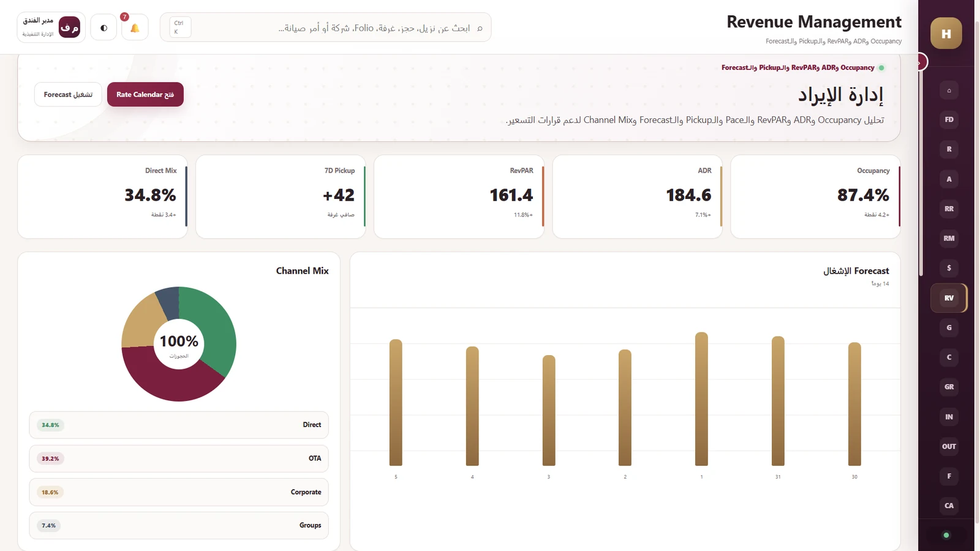Open the hotel manager profile menu
Viewport: 980px width, 551px height.
(51, 28)
